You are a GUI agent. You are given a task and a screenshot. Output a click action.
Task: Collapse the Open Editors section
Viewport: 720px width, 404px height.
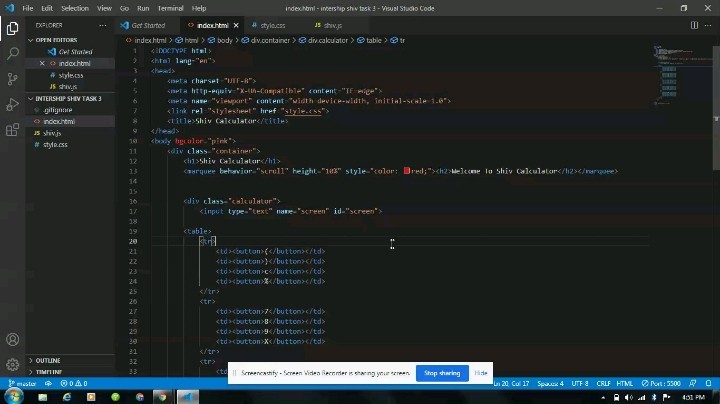tap(56, 40)
